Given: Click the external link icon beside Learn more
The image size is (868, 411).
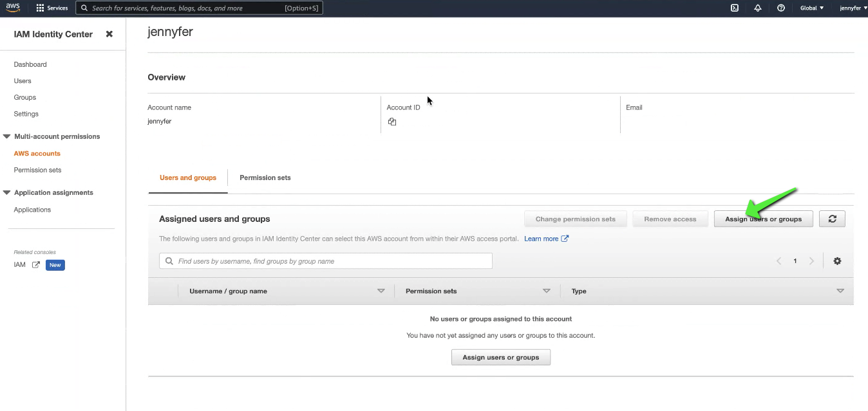Looking at the screenshot, I should pyautogui.click(x=565, y=239).
